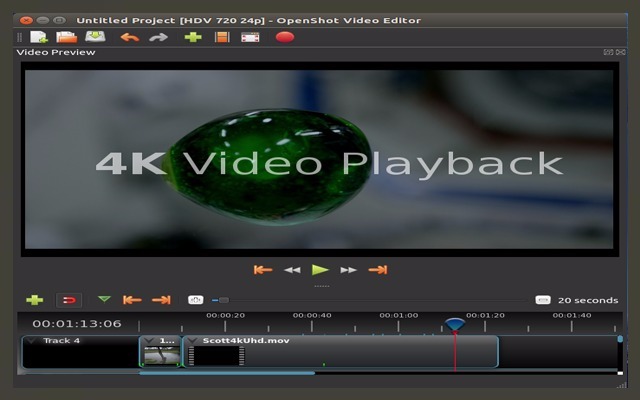
Task: Redo the last undone action
Action: click(158, 37)
